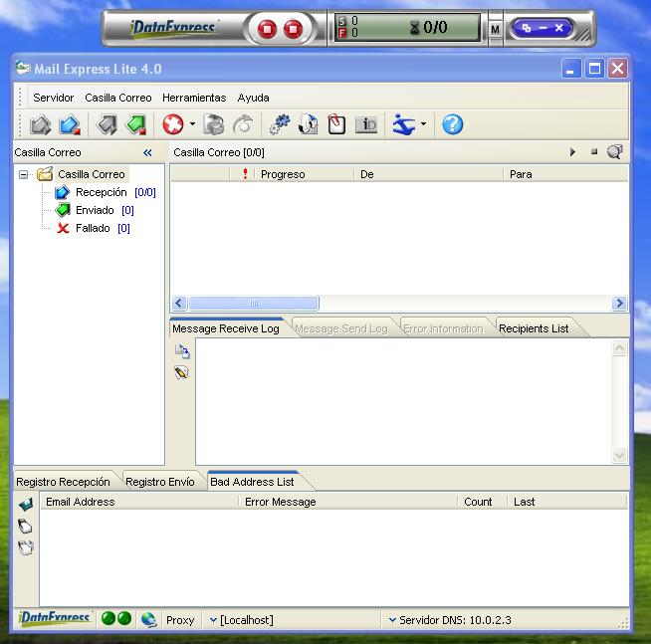Click the red circle delete icon in toolbar

click(x=173, y=124)
